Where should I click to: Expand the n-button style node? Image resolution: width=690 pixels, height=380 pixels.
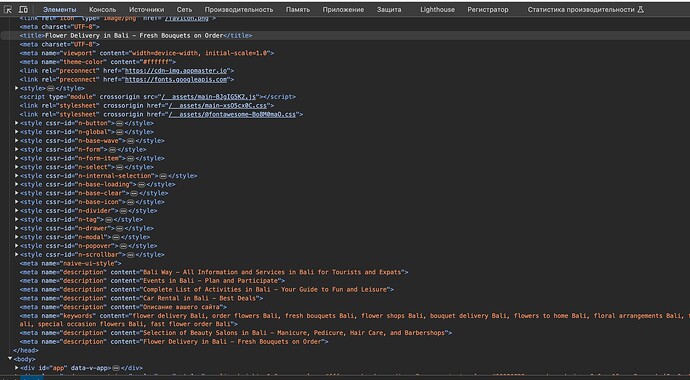pyautogui.click(x=17, y=123)
